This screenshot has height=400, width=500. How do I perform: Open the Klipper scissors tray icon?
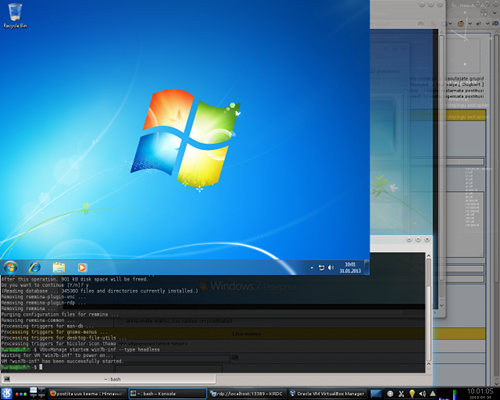[401, 394]
